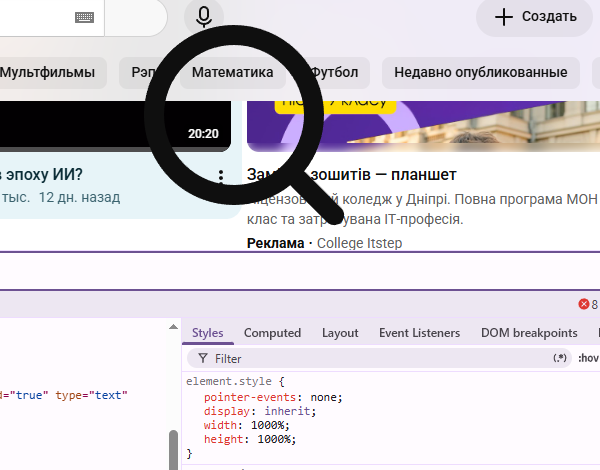Click the width value 1000%
Image resolution: width=600 pixels, height=470 pixels.
coord(267,425)
